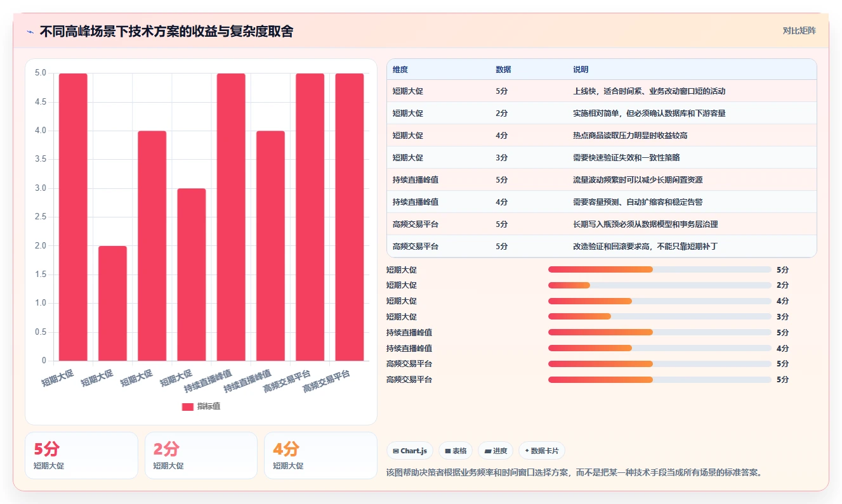Click the 短期大促 progress bar showing 3分
The image size is (842, 504).
coord(660,316)
